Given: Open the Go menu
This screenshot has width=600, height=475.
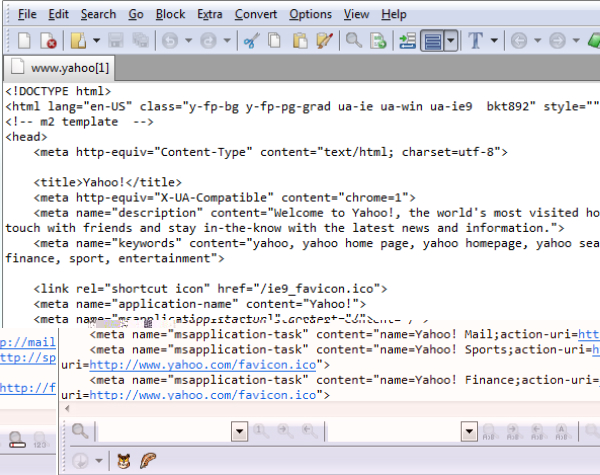Looking at the screenshot, I should point(136,14).
